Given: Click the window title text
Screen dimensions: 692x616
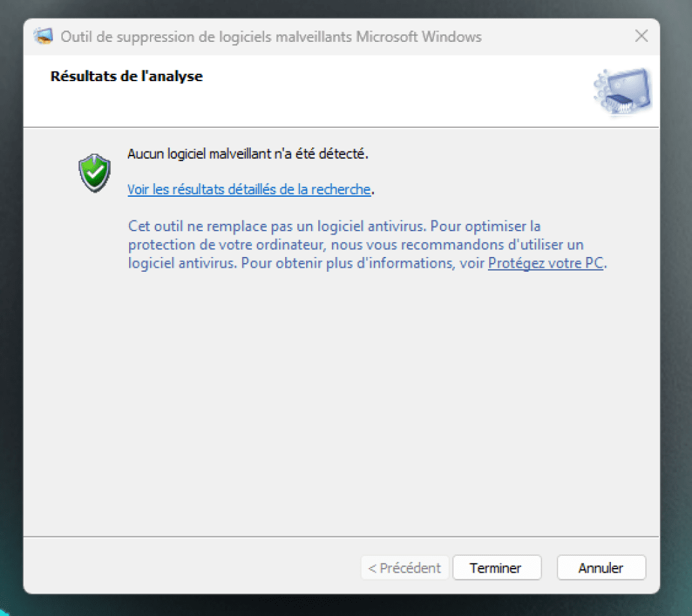Looking at the screenshot, I should coord(271,37).
